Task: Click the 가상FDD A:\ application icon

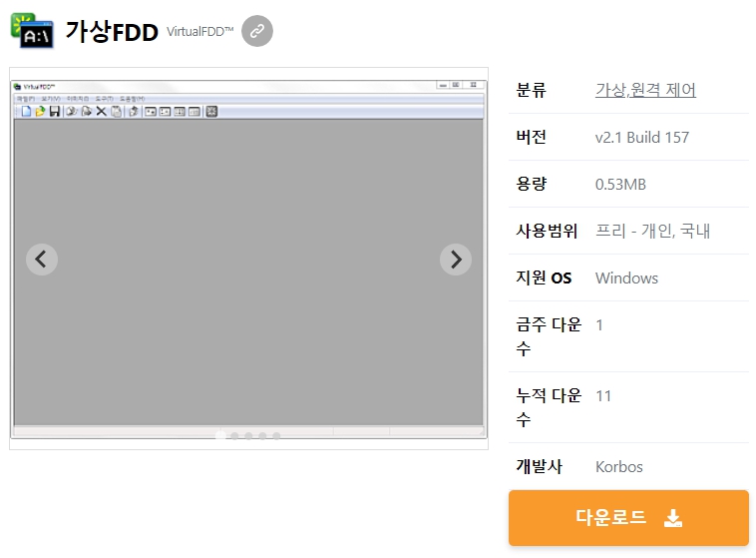Action: (x=32, y=31)
